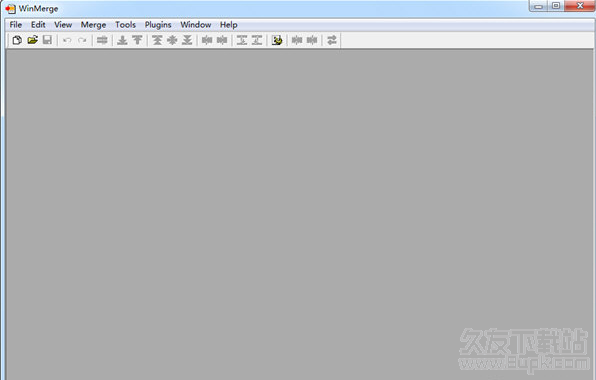The width and height of the screenshot is (596, 380).
Task: Click the Copy All Left icon before Refresh
Action: point(312,40)
